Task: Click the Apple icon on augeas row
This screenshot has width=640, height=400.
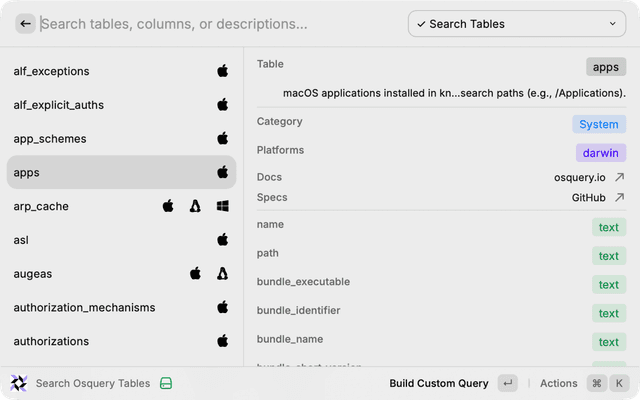Action: [196, 273]
